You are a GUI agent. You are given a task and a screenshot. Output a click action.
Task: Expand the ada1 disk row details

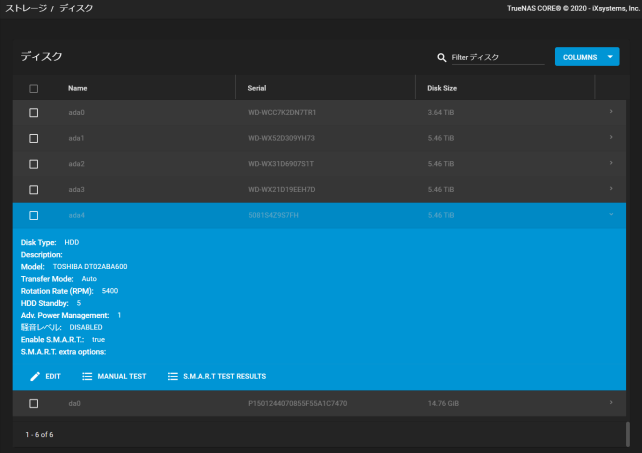(610, 137)
